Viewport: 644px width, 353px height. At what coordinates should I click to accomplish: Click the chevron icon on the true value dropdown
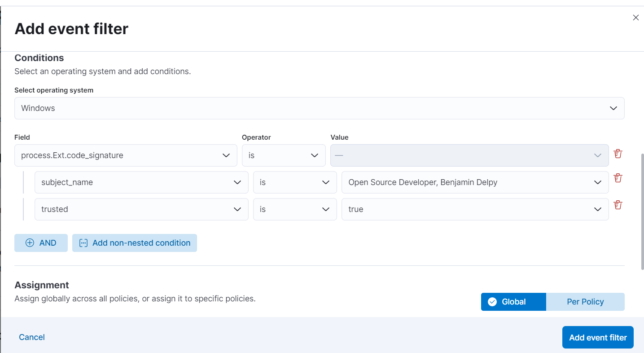[597, 209]
